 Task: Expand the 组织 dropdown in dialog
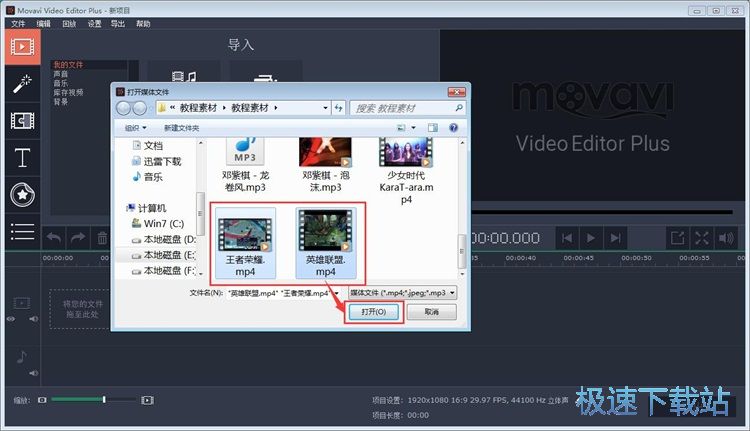(x=135, y=128)
